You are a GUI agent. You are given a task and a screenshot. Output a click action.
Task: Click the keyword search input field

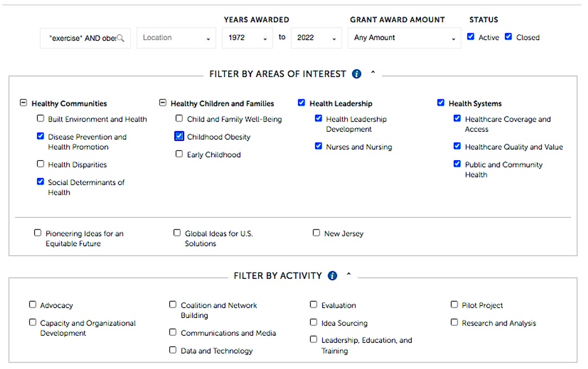click(x=81, y=38)
